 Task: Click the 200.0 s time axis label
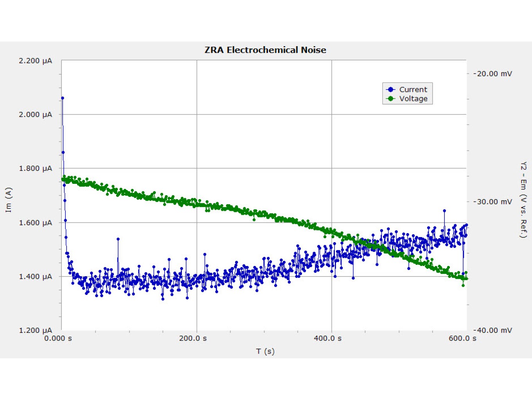(x=193, y=338)
